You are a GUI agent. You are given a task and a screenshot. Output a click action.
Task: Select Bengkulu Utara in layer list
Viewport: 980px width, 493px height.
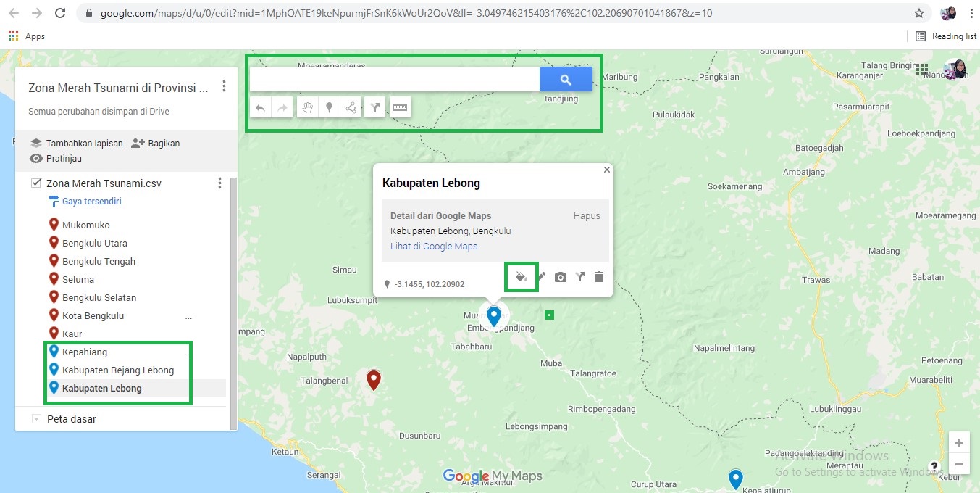[94, 243]
